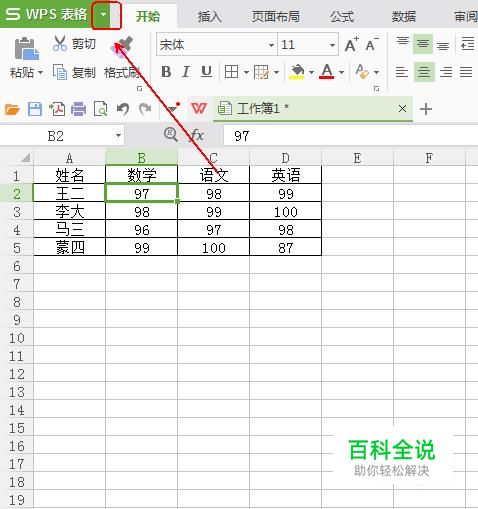This screenshot has height=509, width=478.
Task: Click the clear format eraser icon
Action: coord(362,72)
